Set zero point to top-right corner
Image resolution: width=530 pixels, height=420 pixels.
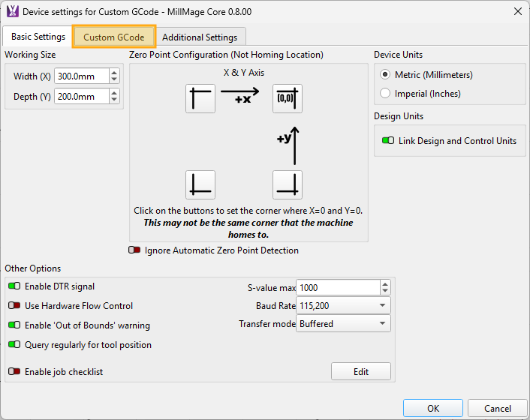click(x=287, y=99)
